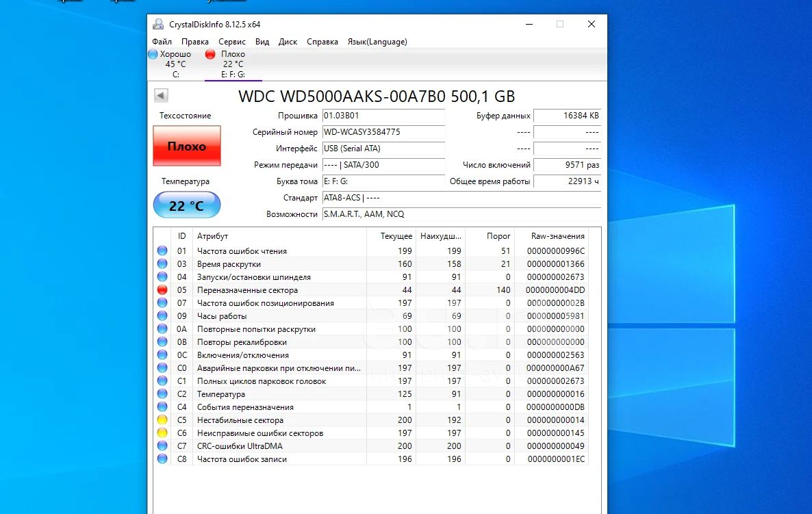Click the blue icon for Частота ошибок позиционирования
The width and height of the screenshot is (812, 514).
(x=163, y=303)
